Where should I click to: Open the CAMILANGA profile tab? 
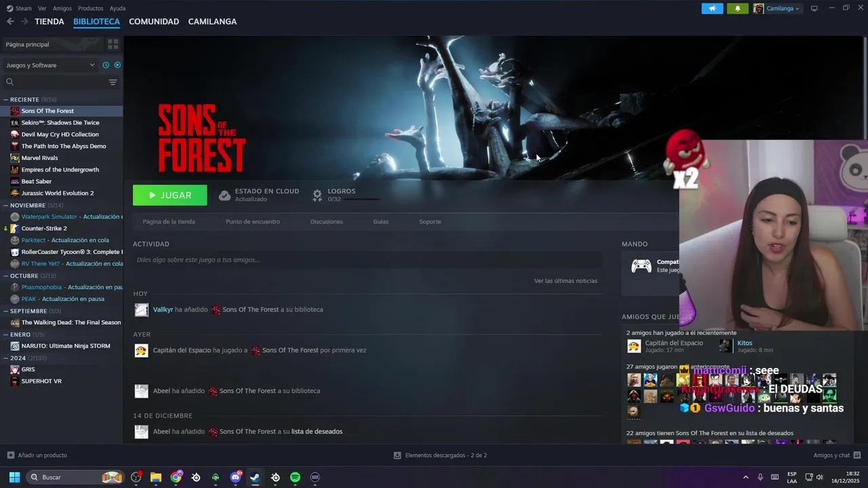212,22
